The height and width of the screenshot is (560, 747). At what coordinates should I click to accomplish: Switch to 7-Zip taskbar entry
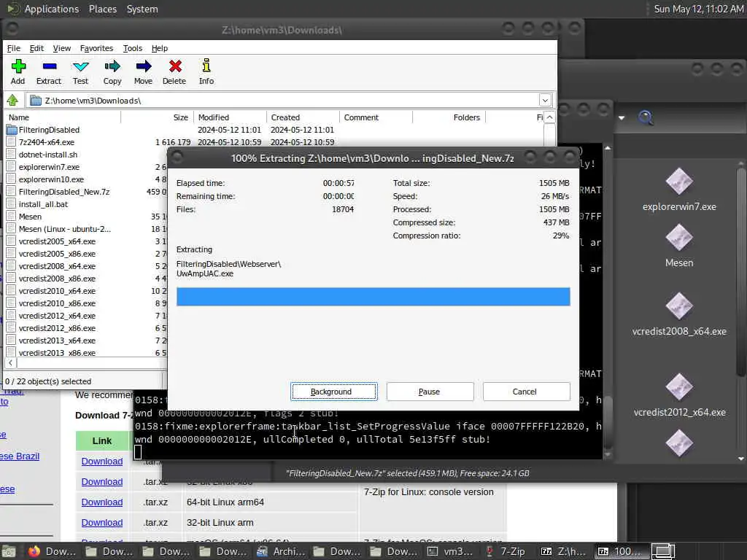[x=506, y=551]
